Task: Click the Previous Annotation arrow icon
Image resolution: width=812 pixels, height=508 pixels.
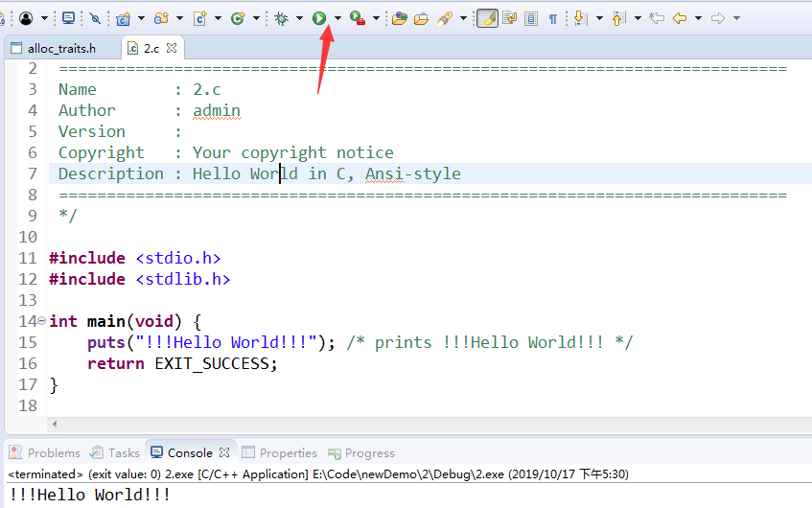Action: (x=619, y=18)
